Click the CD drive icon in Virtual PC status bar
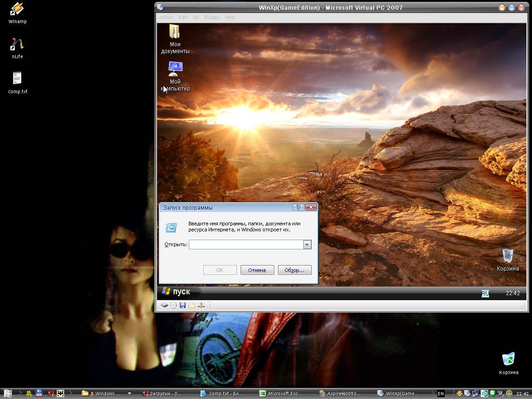The height and width of the screenshot is (399, 532). [174, 305]
